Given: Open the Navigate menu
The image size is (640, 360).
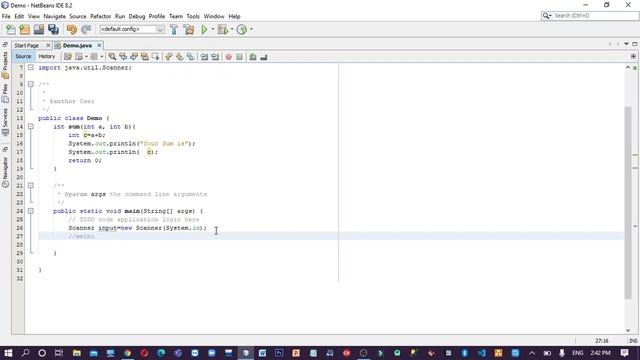Looking at the screenshot, I should click(54, 16).
